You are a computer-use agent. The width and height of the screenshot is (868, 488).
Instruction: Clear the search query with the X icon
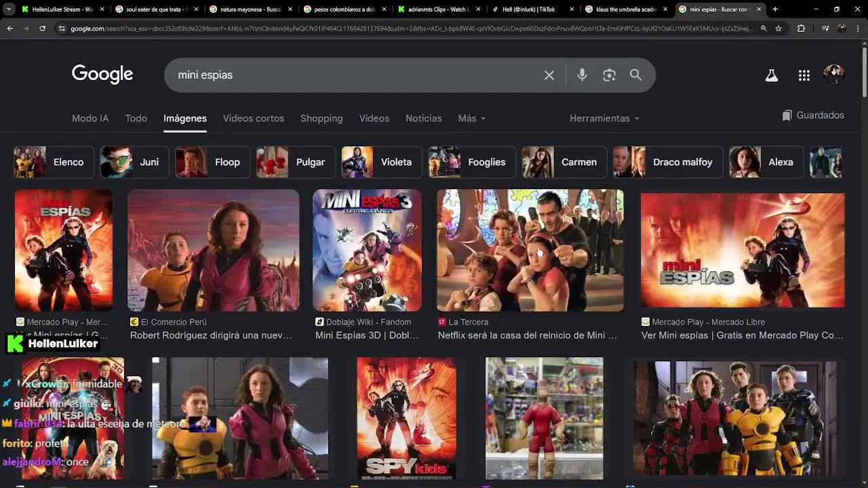[549, 75]
